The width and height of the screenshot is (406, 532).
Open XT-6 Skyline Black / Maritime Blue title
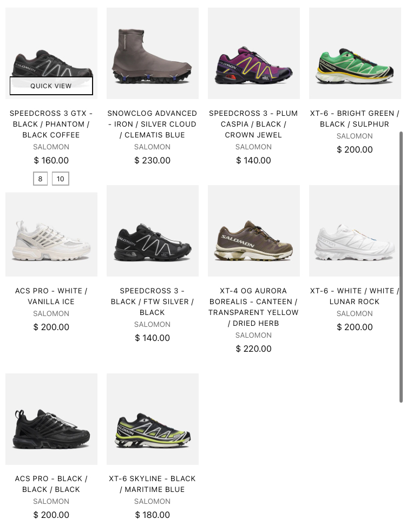[152, 484]
